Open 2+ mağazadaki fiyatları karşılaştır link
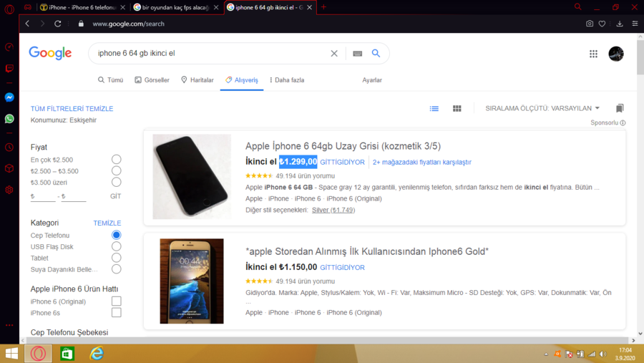This screenshot has height=363, width=644. point(421,163)
